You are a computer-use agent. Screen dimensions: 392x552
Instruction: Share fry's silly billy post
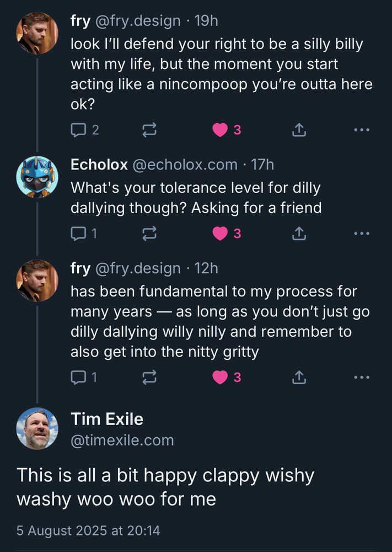click(x=298, y=130)
